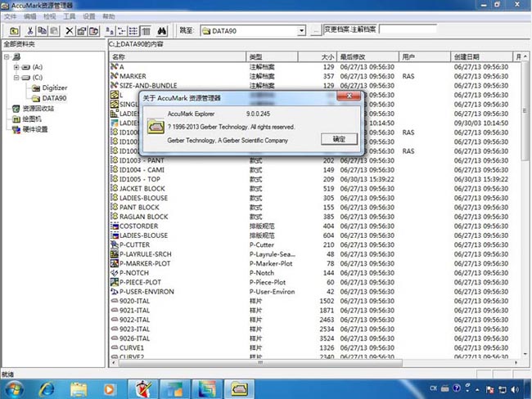This screenshot has width=532, height=399.
Task: Go up one folder level toolbar icon
Action: click(x=14, y=31)
